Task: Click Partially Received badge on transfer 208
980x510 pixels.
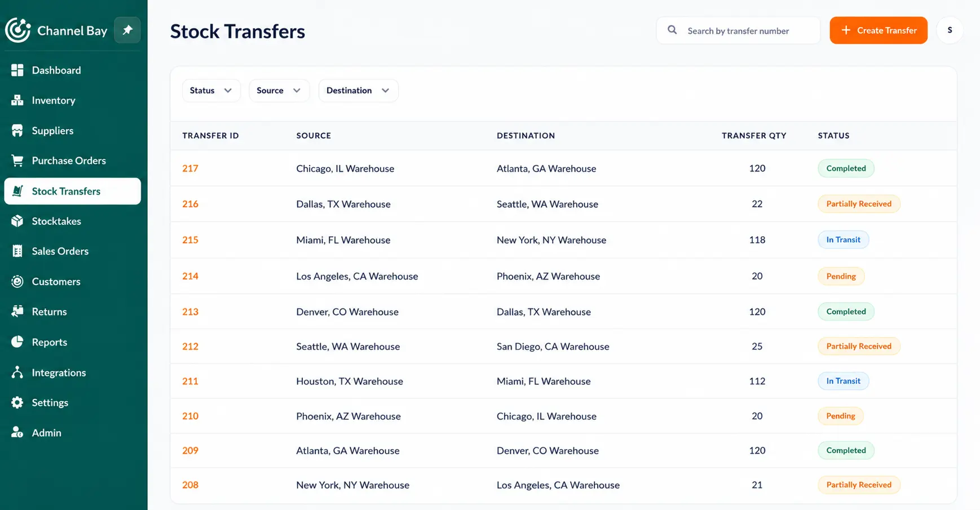Action: pyautogui.click(x=859, y=485)
